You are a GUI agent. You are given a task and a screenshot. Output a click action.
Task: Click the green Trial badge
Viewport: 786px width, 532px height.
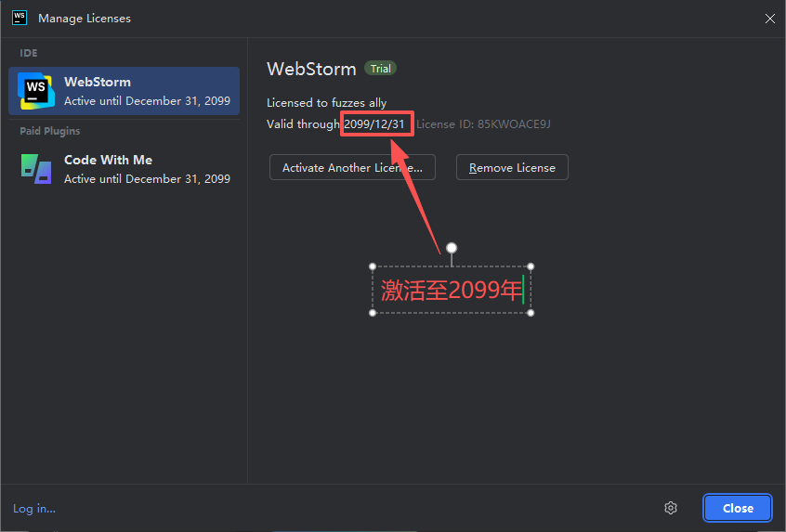point(380,69)
